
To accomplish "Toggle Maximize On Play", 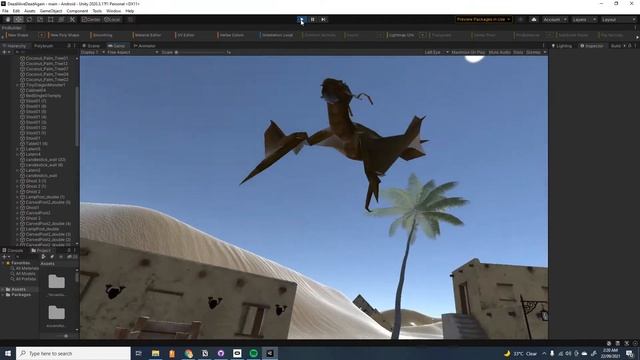I will click(x=468, y=53).
